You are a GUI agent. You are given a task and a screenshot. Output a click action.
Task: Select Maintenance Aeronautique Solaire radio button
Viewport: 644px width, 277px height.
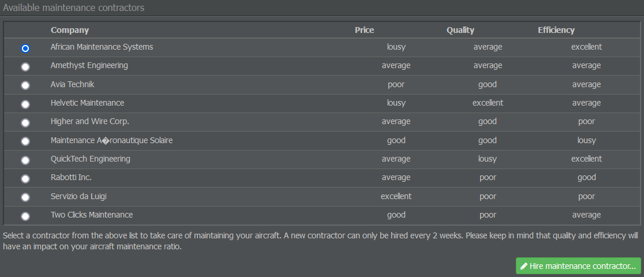pos(25,141)
